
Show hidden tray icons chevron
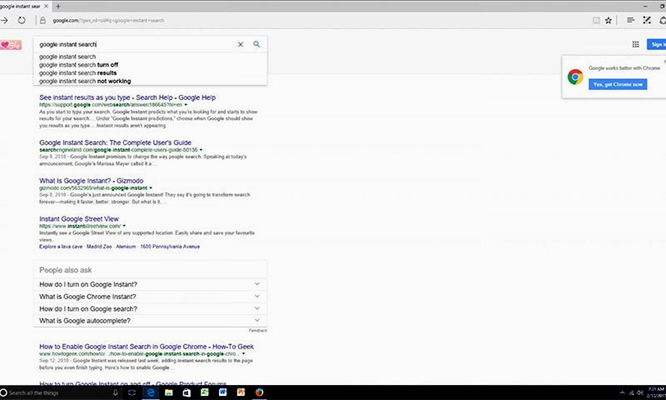[x=622, y=393]
